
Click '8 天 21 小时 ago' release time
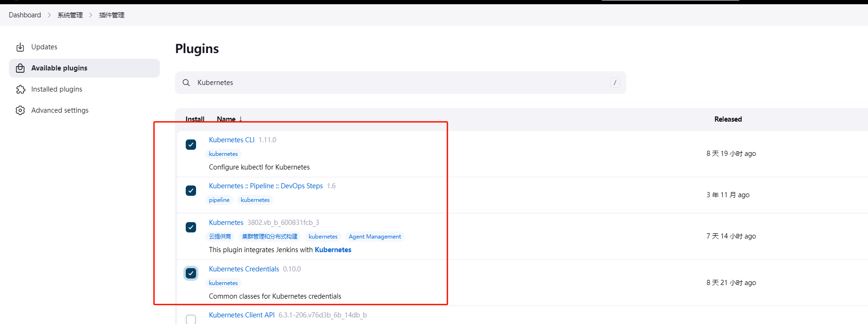point(731,283)
